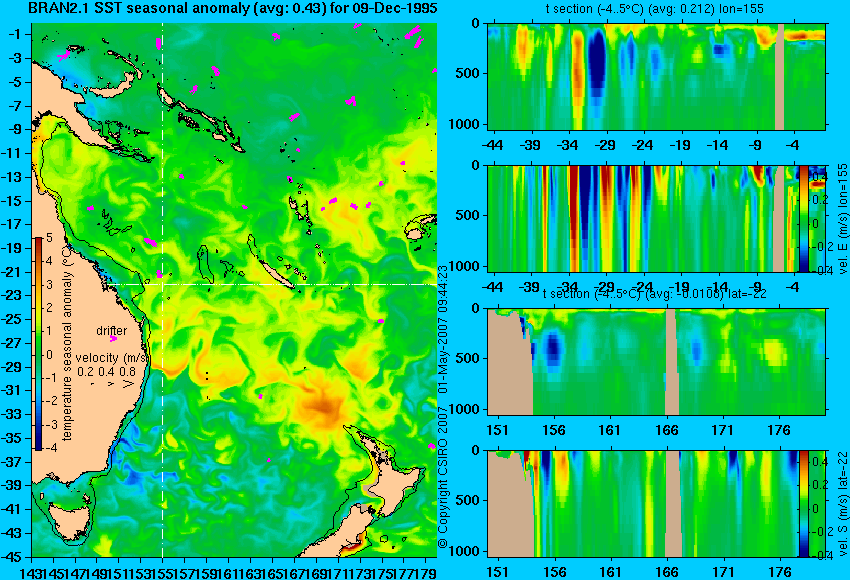Click the vel. S colorbar at lat=-22
Screen dimensions: 850x580
click(x=804, y=504)
